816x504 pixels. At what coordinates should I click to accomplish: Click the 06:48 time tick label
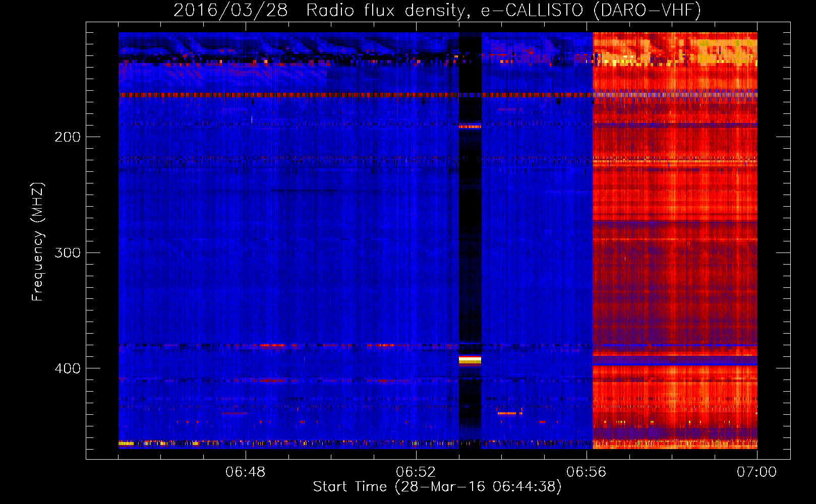pyautogui.click(x=246, y=472)
